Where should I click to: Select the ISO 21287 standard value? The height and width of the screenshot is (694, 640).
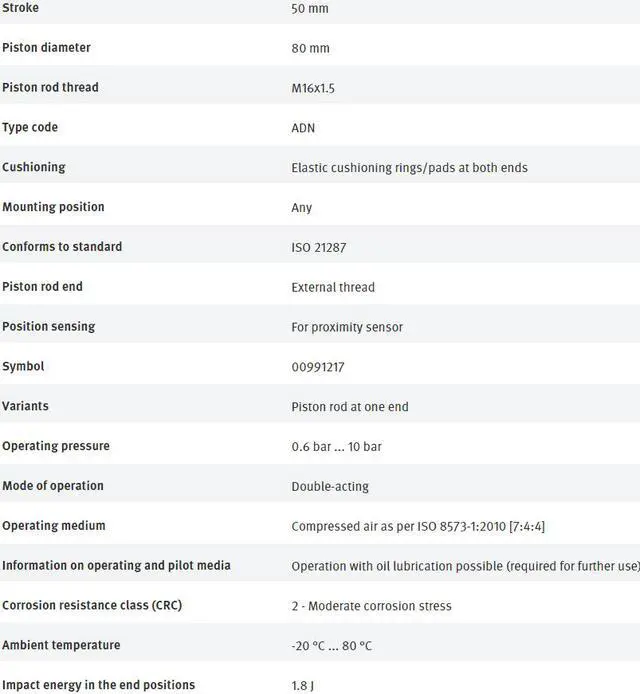(319, 247)
